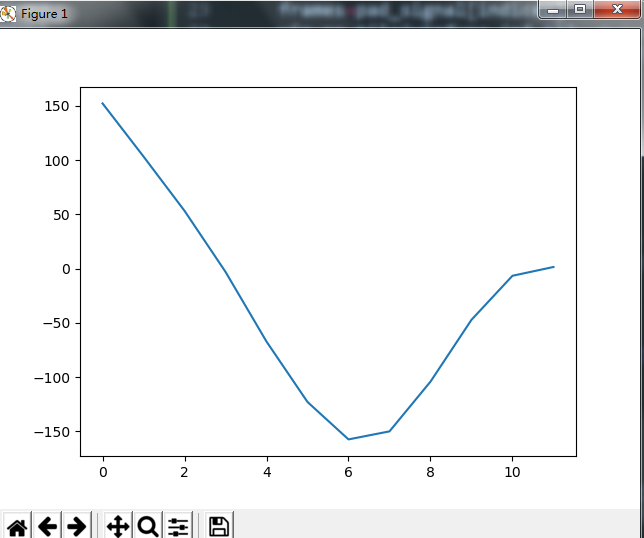Activate the Zoom to rectangle magnifier

[x=148, y=526]
